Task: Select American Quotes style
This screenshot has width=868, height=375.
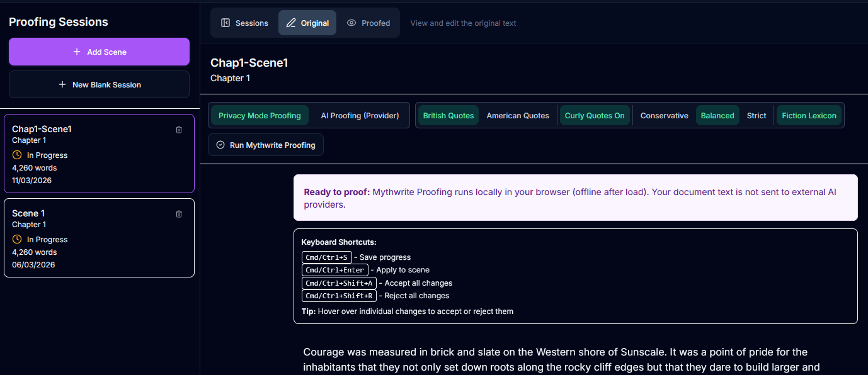Action: (x=518, y=115)
